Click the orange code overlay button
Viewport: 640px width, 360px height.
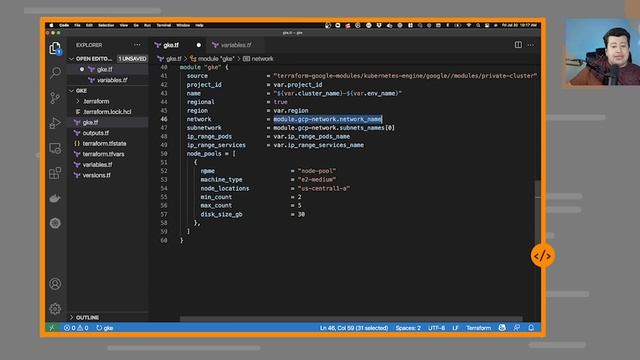coord(542,256)
